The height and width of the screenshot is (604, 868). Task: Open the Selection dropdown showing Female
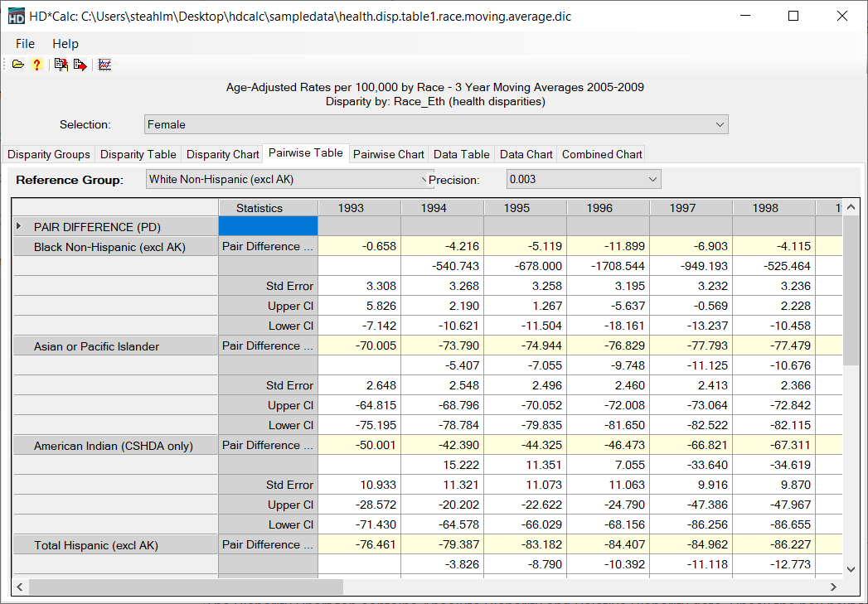pyautogui.click(x=435, y=124)
